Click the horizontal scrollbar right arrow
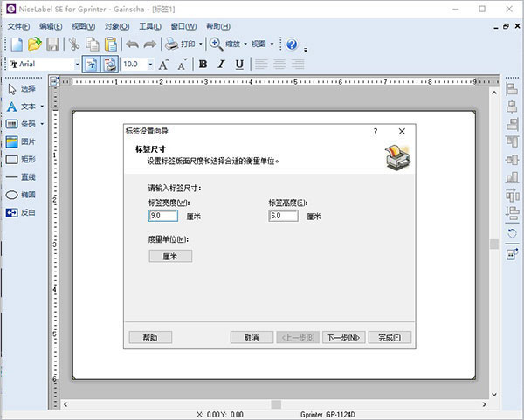Viewport: 524px width, 420px height. click(x=484, y=404)
